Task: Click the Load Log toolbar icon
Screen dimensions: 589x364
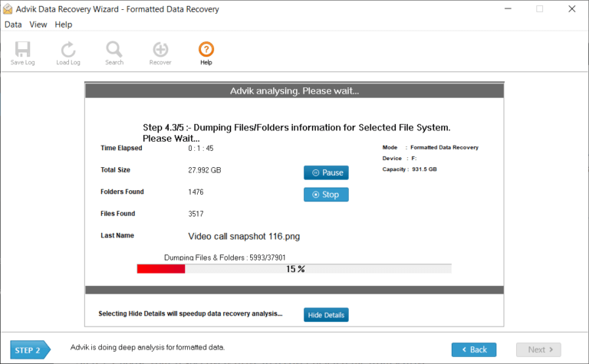Action: point(68,52)
